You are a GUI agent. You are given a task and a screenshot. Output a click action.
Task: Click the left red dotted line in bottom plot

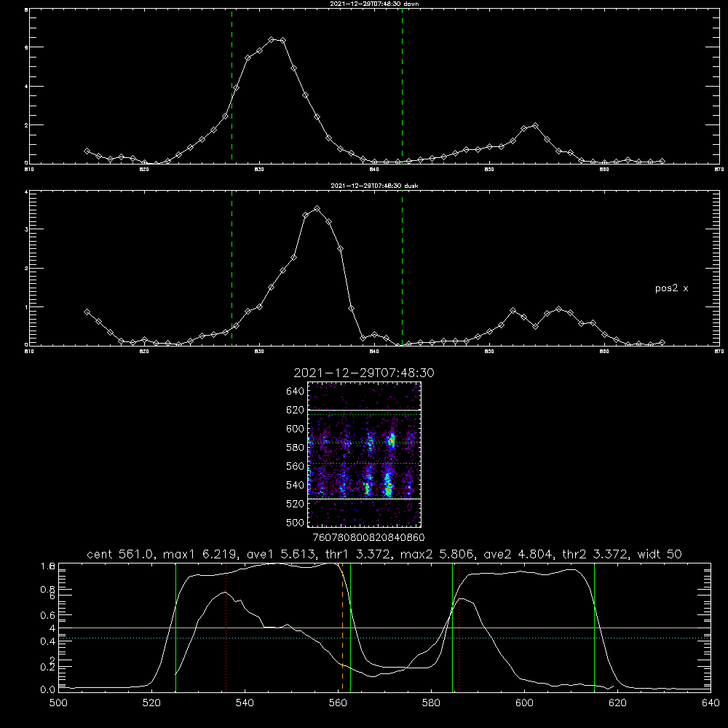tap(226, 627)
